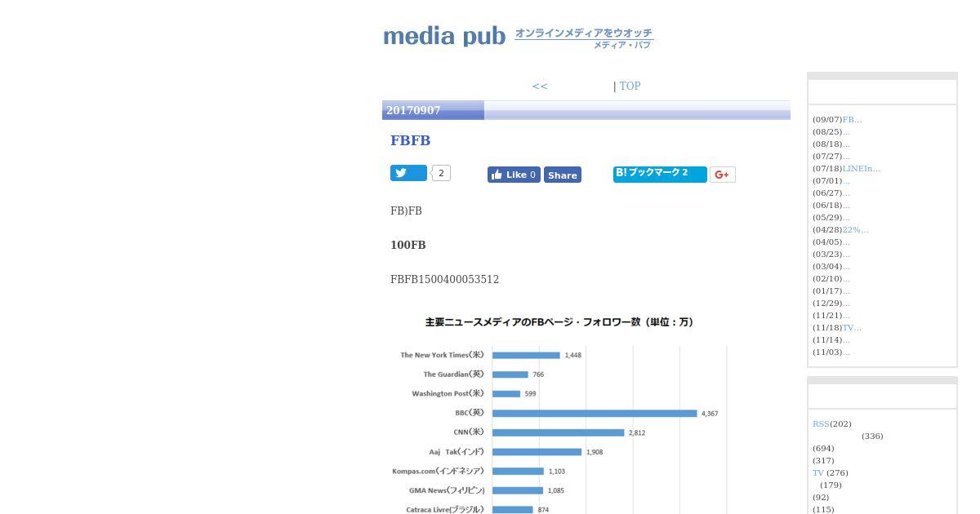Viewport: 980px width, 514px height.
Task: Click the New York Times chart label
Action: (x=442, y=355)
